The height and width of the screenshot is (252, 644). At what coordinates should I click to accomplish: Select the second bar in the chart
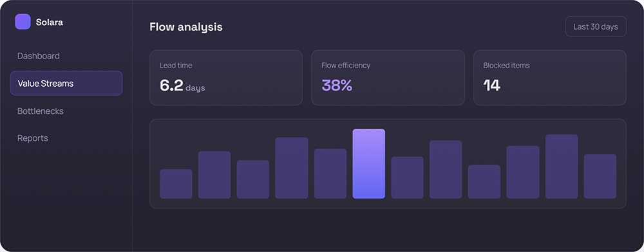(x=214, y=175)
